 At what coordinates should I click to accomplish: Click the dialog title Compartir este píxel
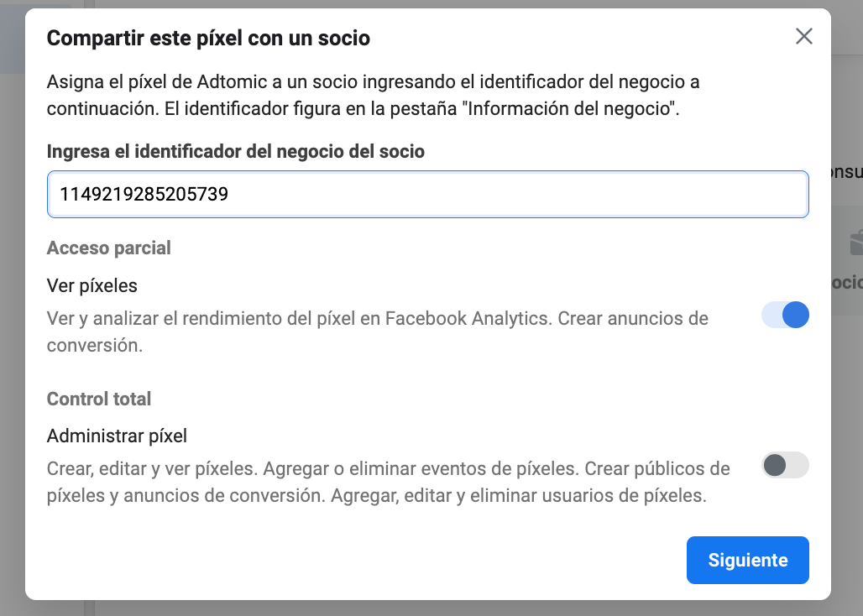point(208,38)
